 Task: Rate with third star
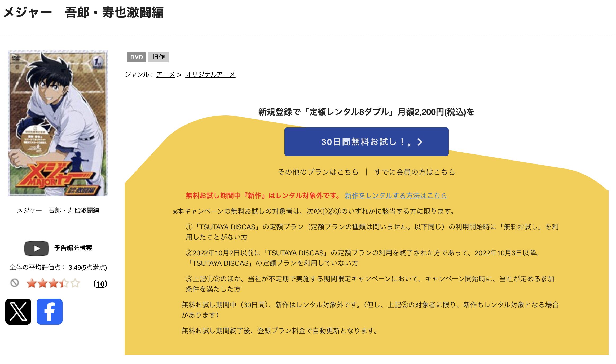(x=53, y=283)
